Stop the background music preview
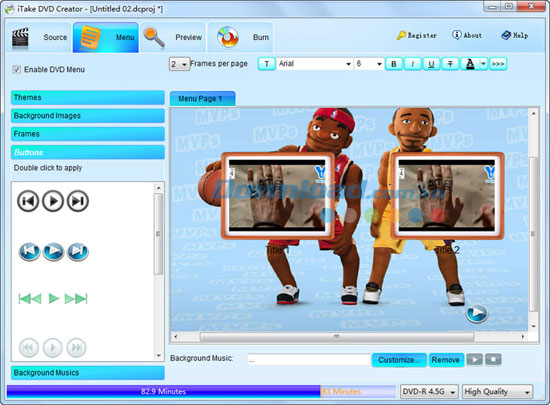 (493, 360)
